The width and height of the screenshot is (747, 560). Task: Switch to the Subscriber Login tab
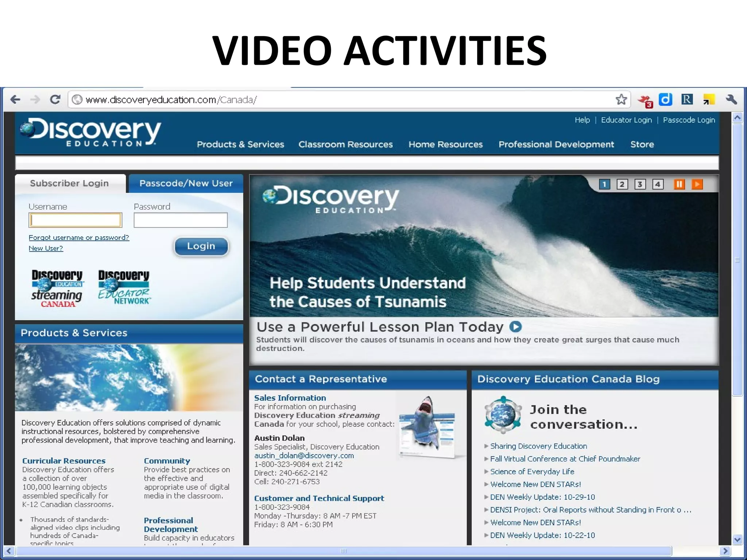[70, 183]
